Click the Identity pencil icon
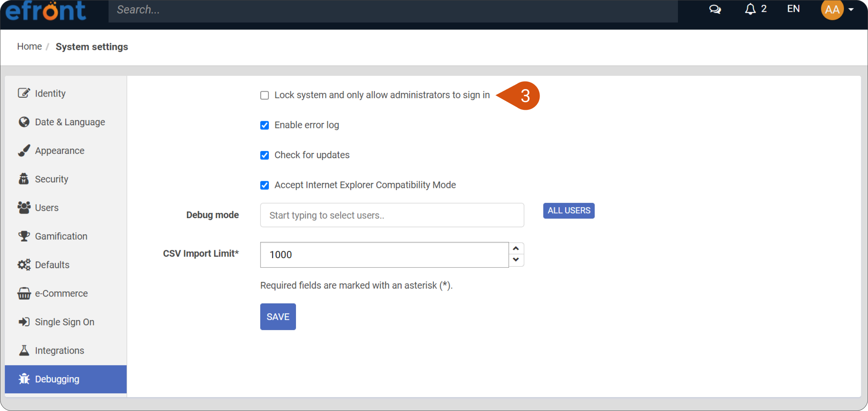The height and width of the screenshot is (411, 868). tap(24, 93)
